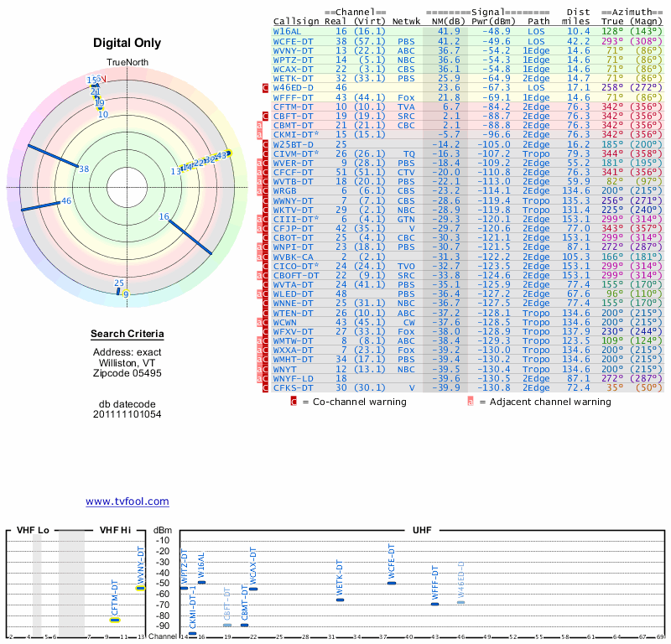Click CFTM-DT signal bar in VHF spectrum
Screen dimensions: 671x644
pyautogui.click(x=115, y=620)
